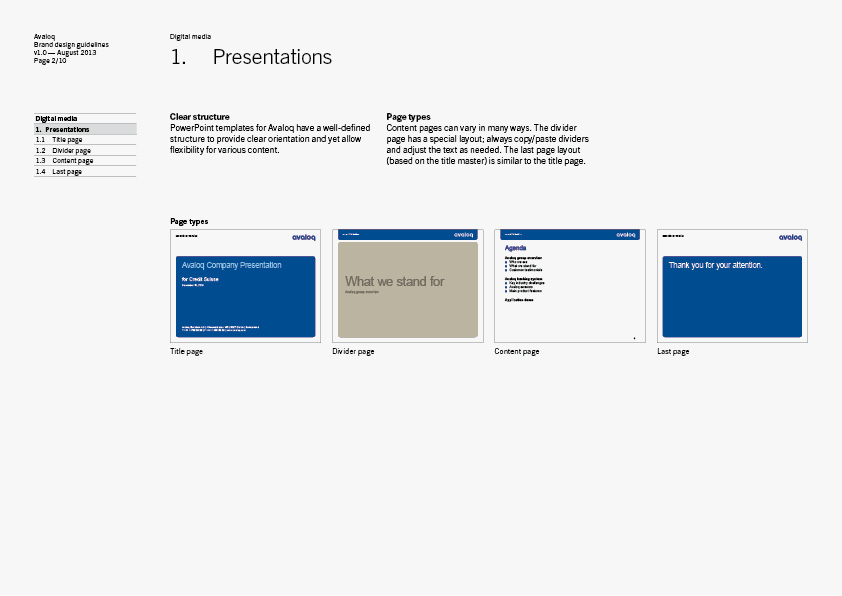
Task: Click 'Content page' caption under thumbnail
Action: click(x=517, y=351)
